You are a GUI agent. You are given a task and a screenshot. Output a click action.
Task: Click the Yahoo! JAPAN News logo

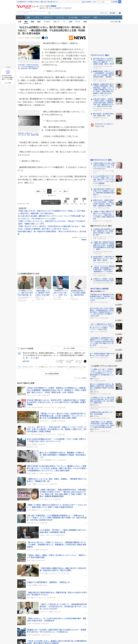coord(27,7)
